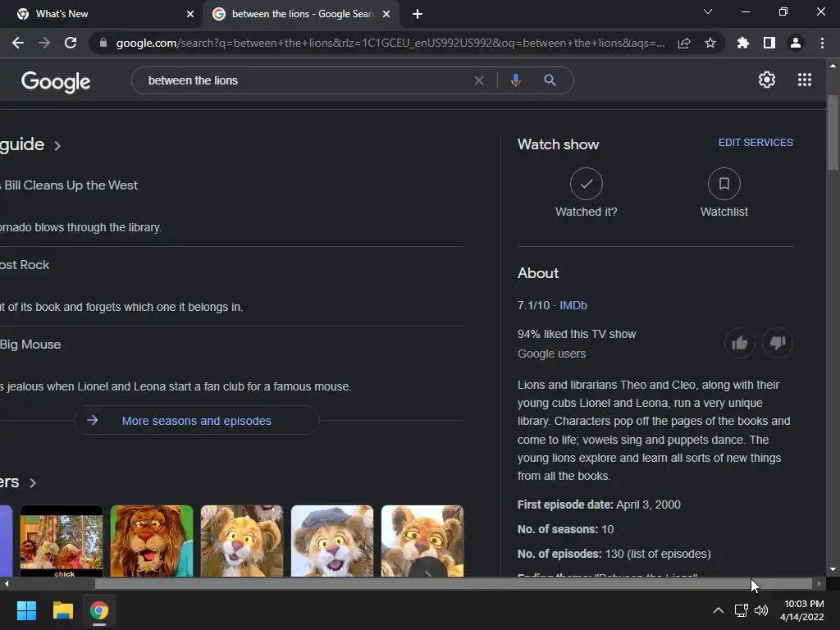Open the clock and date panel
Screen dimensions: 840x630
802,610
